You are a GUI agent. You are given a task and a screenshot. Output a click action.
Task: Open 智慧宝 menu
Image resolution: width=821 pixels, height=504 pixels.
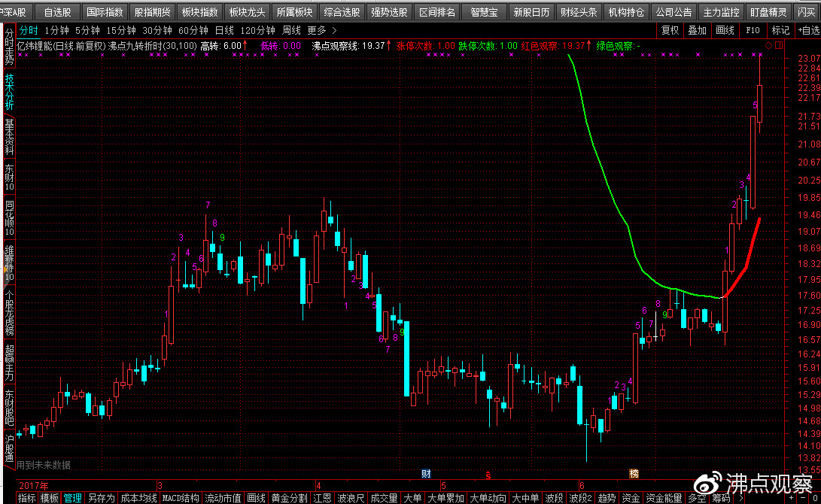tap(484, 11)
